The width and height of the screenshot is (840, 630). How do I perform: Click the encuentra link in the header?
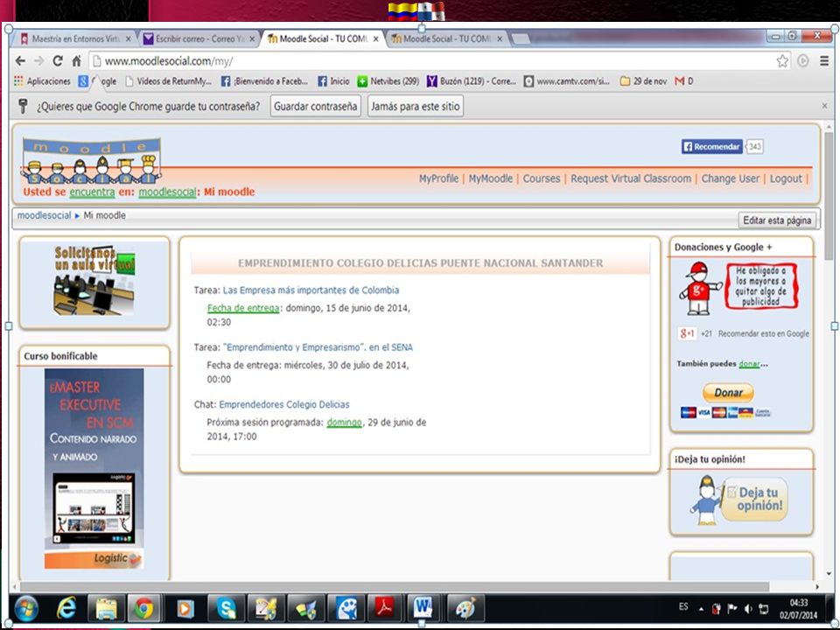click(92, 192)
